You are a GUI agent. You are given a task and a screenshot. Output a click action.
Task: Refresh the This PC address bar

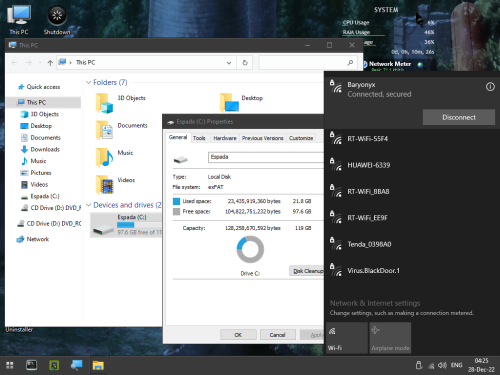coord(245,63)
